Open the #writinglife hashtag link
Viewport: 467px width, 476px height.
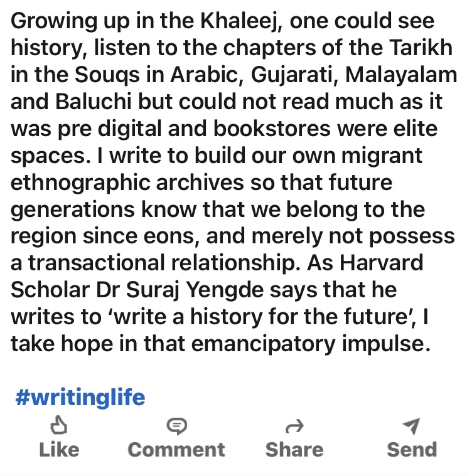(80, 398)
